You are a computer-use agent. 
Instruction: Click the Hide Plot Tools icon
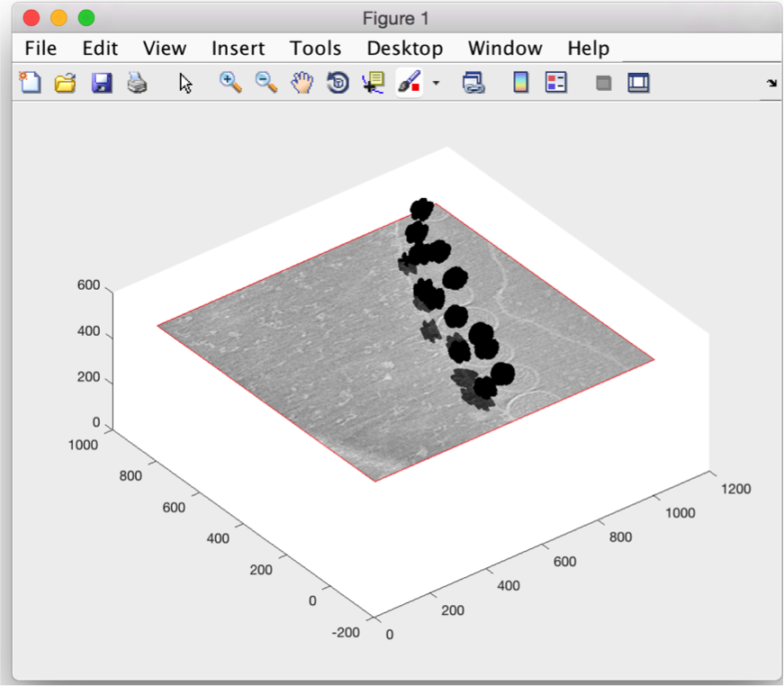[603, 83]
